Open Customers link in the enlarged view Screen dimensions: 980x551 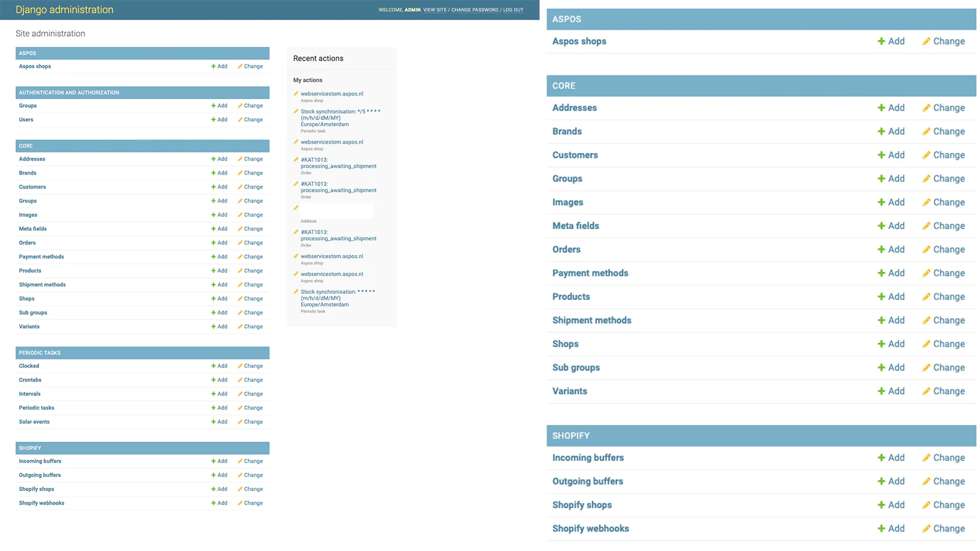[x=575, y=155]
